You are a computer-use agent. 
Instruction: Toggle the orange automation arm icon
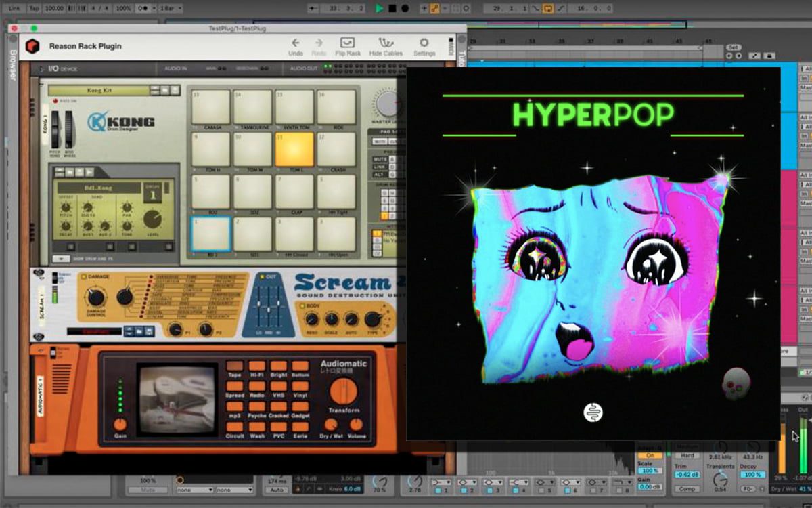[x=436, y=8]
